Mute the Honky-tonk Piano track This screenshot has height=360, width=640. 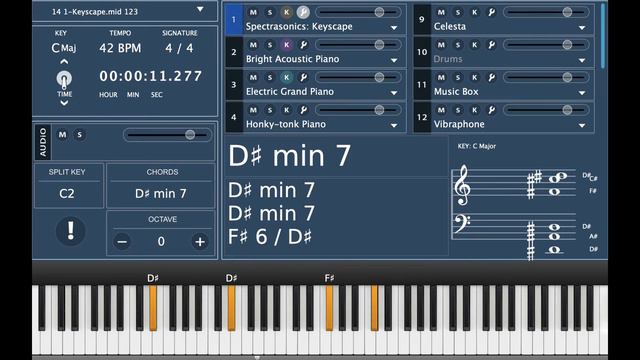click(253, 110)
